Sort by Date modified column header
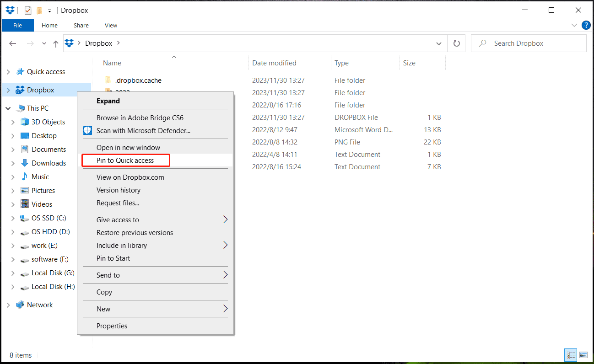The width and height of the screenshot is (594, 364). click(x=274, y=63)
